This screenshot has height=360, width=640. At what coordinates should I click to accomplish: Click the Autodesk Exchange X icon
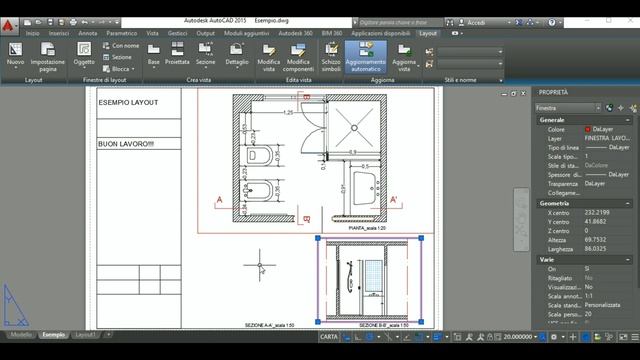pyautogui.click(x=518, y=22)
